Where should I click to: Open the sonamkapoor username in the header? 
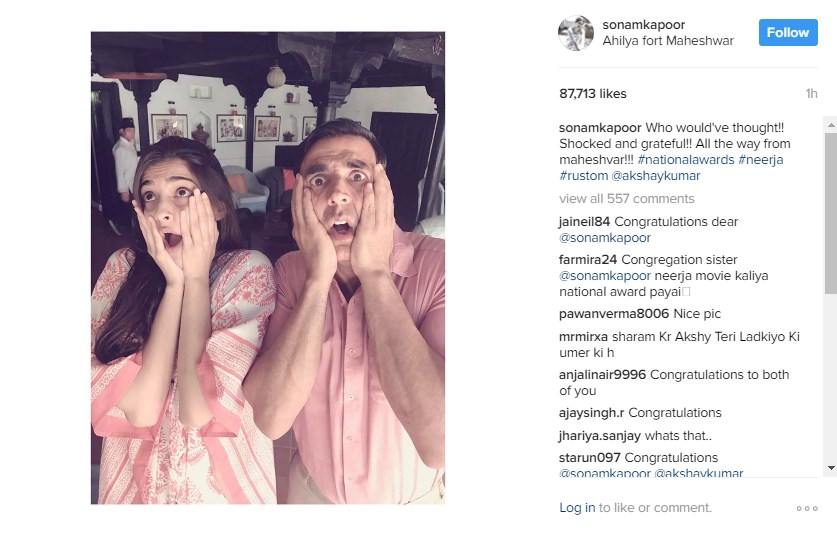pos(643,25)
